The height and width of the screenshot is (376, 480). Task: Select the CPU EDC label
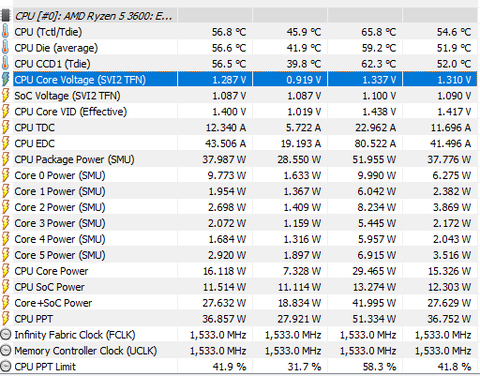click(34, 144)
